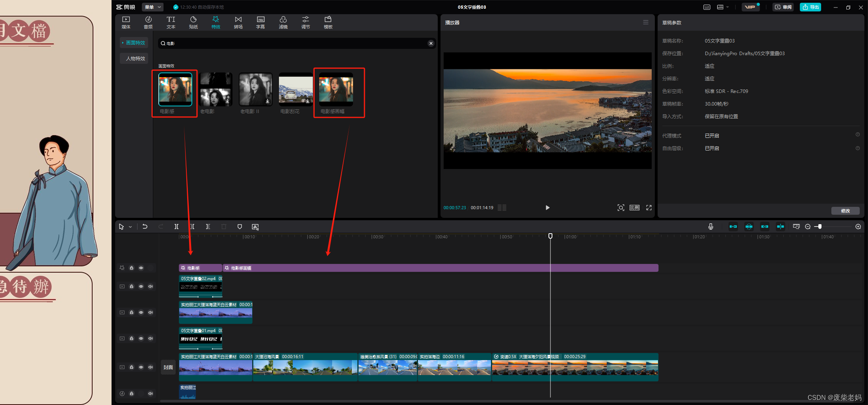
Task: Switch to the 文本 text tab
Action: tap(171, 22)
